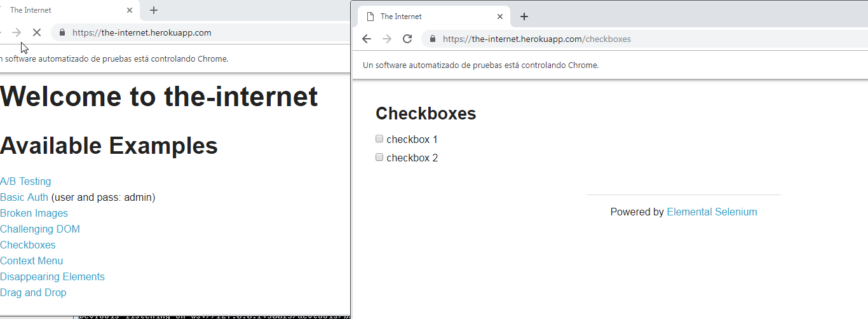868x319 pixels.
Task: Open the Drag and Drop link
Action: [x=33, y=293]
